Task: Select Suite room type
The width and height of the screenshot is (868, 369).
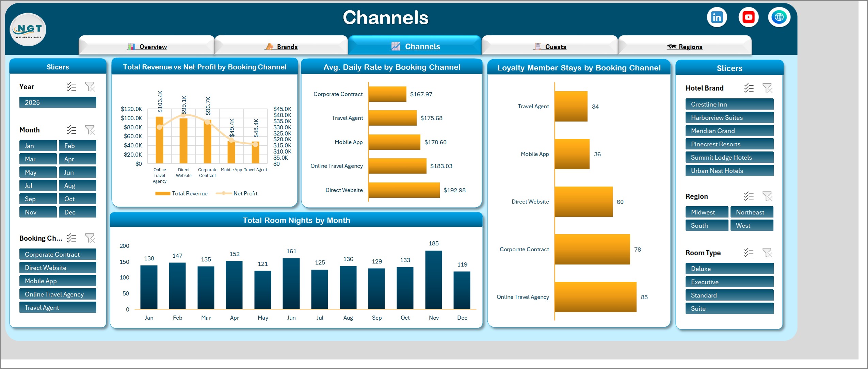Action: (729, 308)
